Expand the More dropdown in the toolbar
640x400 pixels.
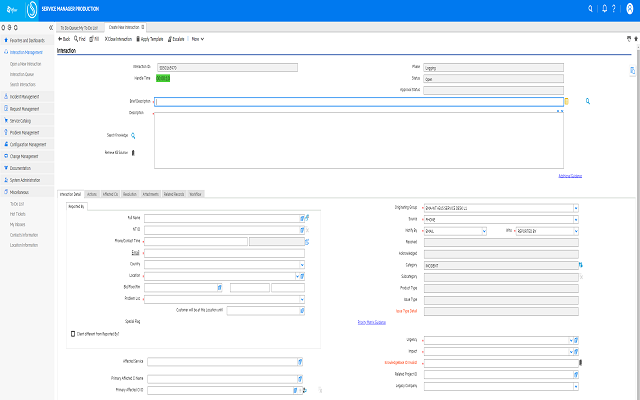pyautogui.click(x=198, y=39)
